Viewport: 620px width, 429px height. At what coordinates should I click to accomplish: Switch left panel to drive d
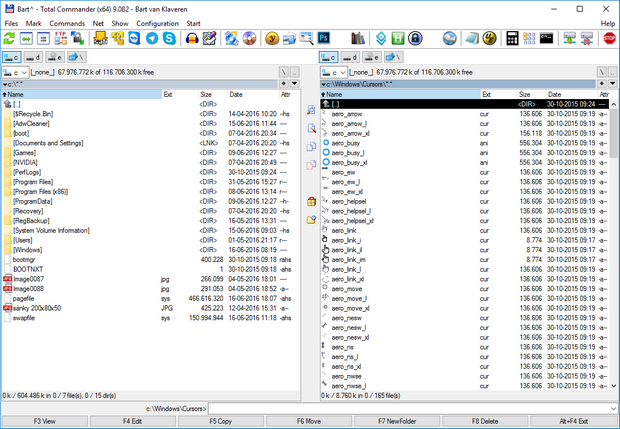pyautogui.click(x=33, y=57)
